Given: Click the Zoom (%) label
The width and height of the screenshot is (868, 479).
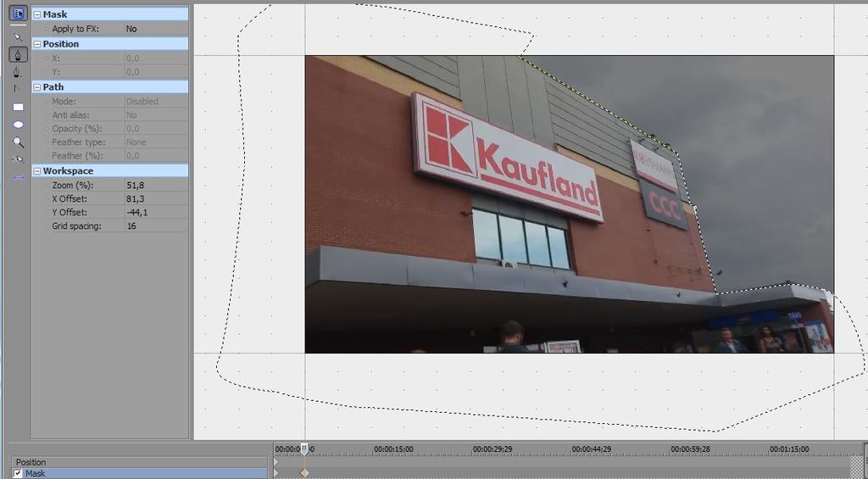Looking at the screenshot, I should [x=73, y=186].
